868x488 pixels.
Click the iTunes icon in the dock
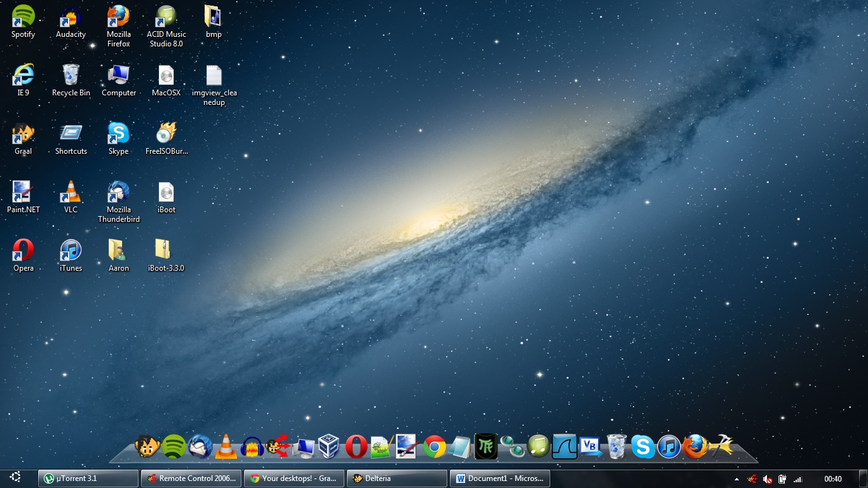pos(669,447)
